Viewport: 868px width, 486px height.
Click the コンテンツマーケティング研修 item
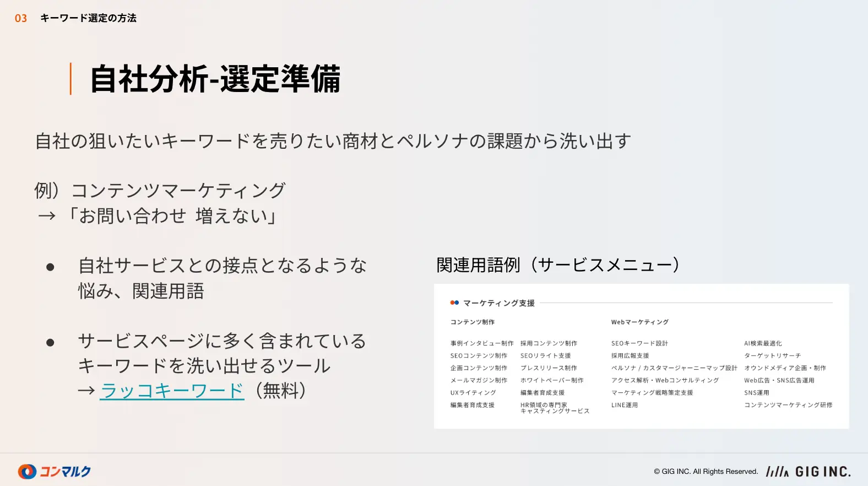[x=788, y=405]
